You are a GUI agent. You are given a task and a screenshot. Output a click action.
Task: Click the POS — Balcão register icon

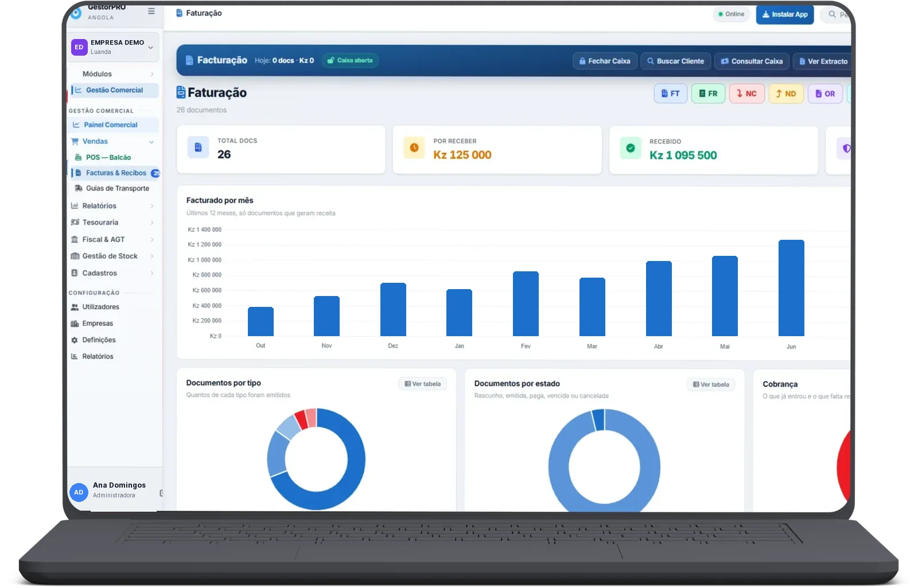pos(79,157)
